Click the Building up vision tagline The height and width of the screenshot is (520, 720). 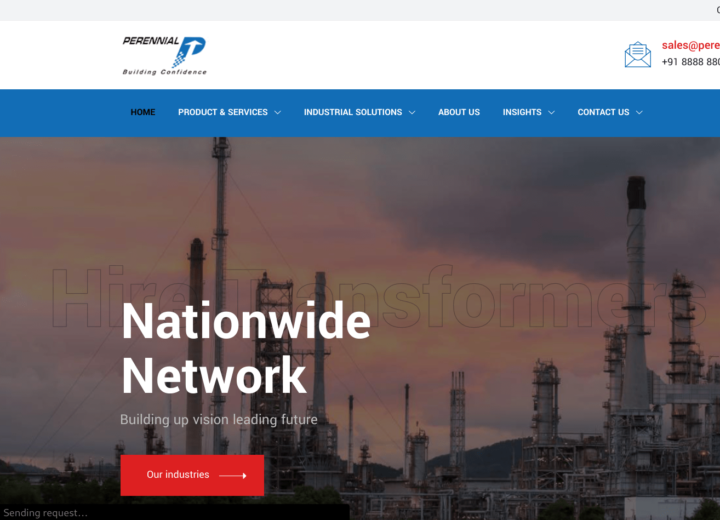(219, 420)
